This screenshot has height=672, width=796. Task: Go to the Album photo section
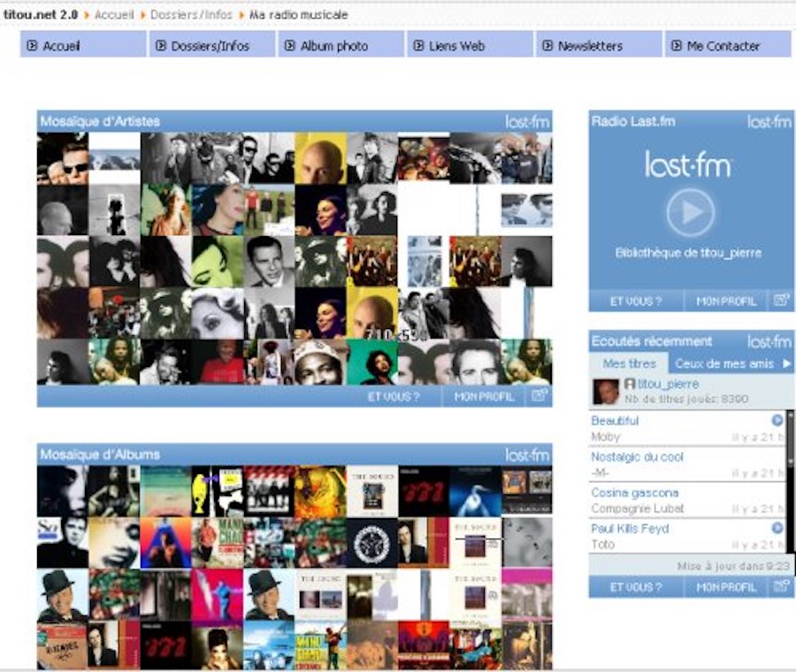click(341, 45)
